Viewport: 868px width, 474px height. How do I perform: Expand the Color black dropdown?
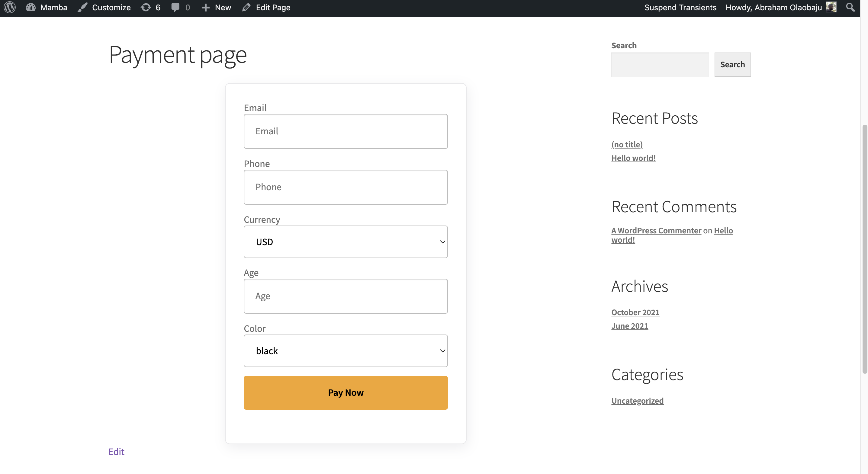[346, 351]
